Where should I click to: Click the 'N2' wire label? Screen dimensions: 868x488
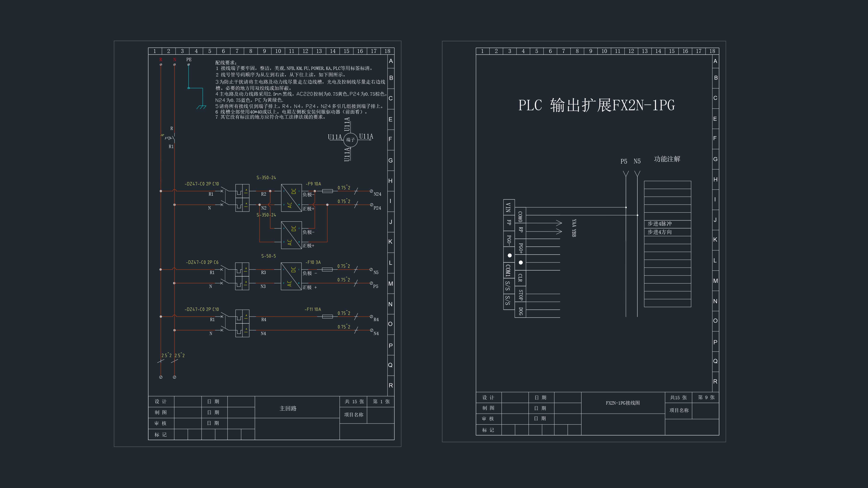pyautogui.click(x=264, y=208)
